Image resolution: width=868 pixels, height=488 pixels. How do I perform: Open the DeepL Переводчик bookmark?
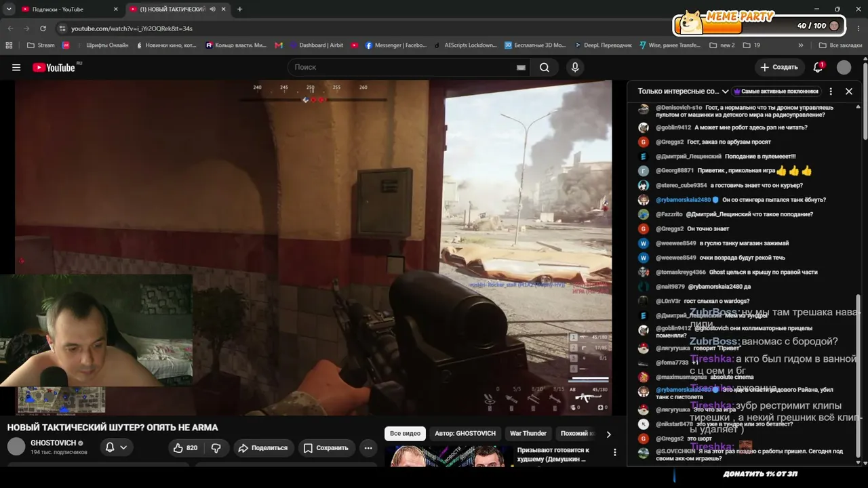point(603,45)
